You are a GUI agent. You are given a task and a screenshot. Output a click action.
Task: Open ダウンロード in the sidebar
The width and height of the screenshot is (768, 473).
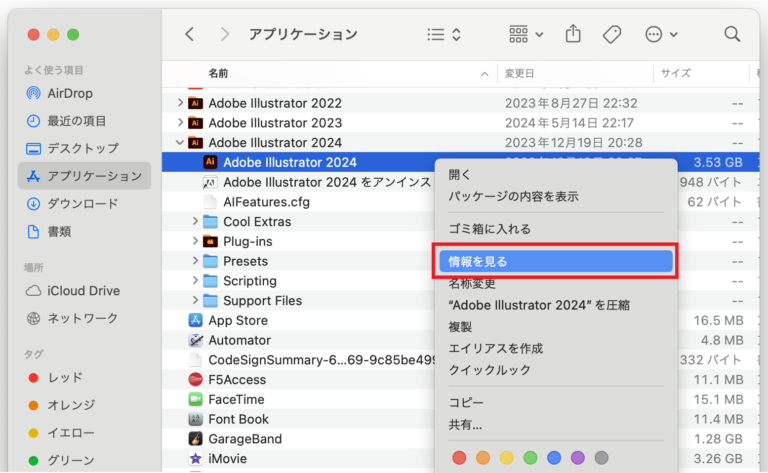[x=84, y=204]
